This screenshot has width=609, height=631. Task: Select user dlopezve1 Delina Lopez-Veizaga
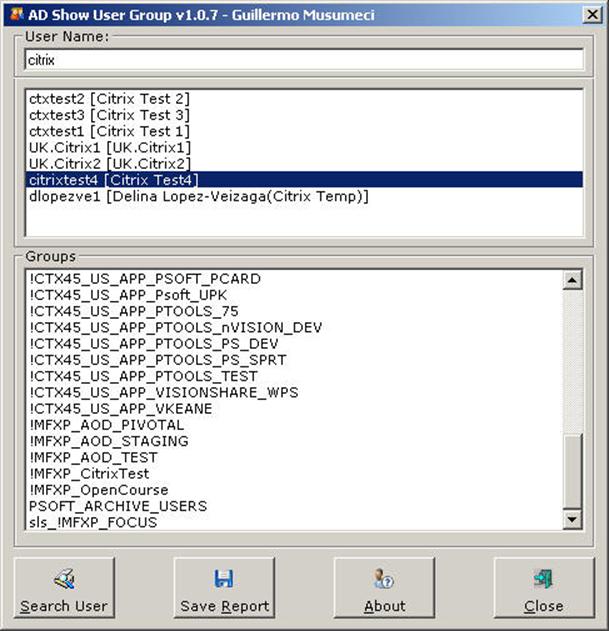click(x=304, y=196)
